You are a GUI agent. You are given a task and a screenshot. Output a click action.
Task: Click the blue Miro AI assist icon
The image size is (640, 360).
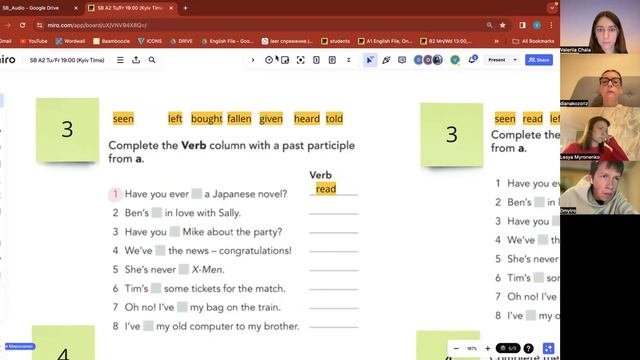[549, 348]
